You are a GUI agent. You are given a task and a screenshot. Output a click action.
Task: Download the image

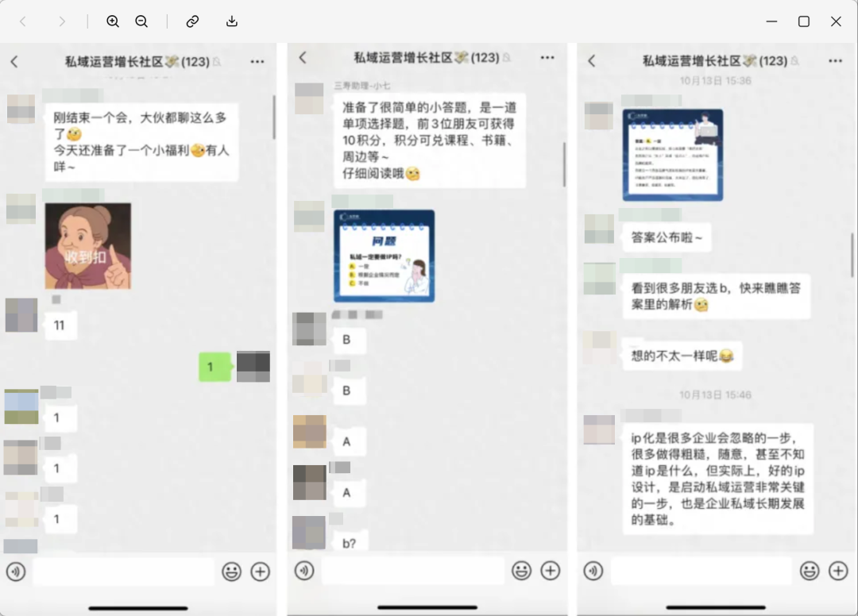click(x=232, y=21)
